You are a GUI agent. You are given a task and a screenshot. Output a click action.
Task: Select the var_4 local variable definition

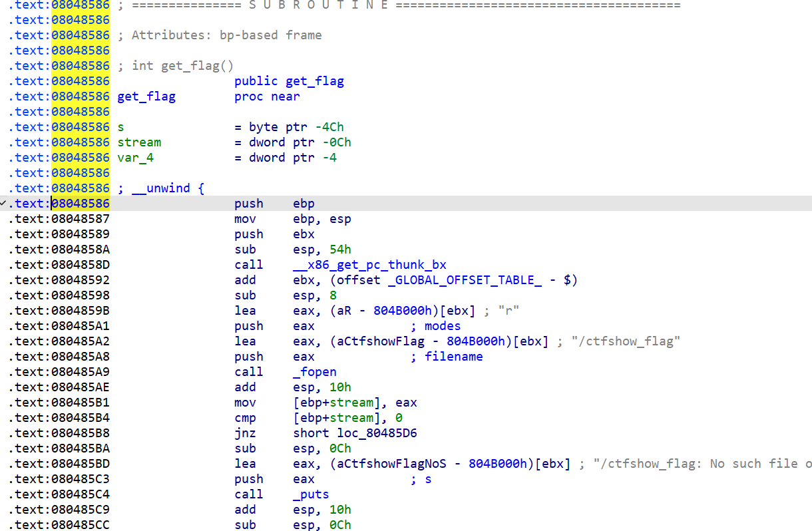(x=135, y=158)
